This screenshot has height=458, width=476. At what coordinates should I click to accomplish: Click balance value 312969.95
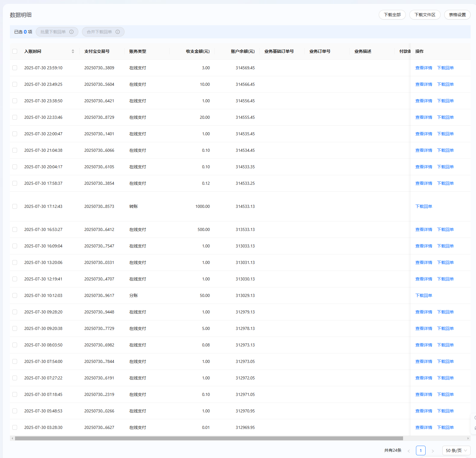[x=245, y=427]
